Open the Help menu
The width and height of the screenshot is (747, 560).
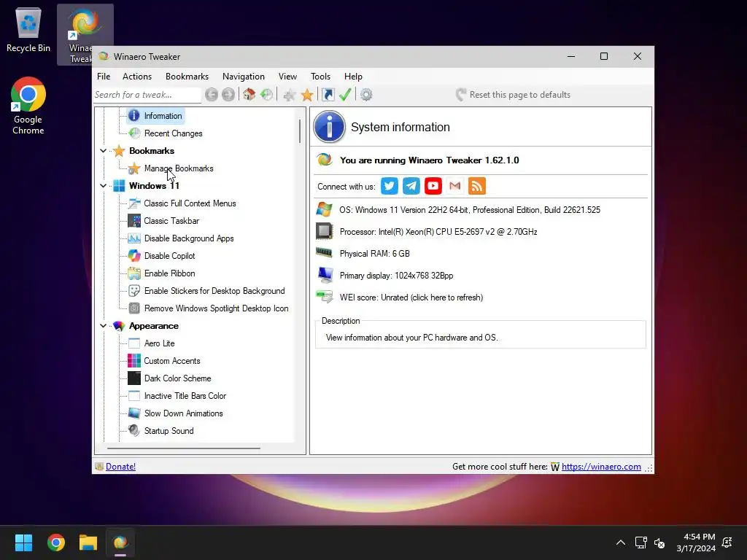click(353, 76)
